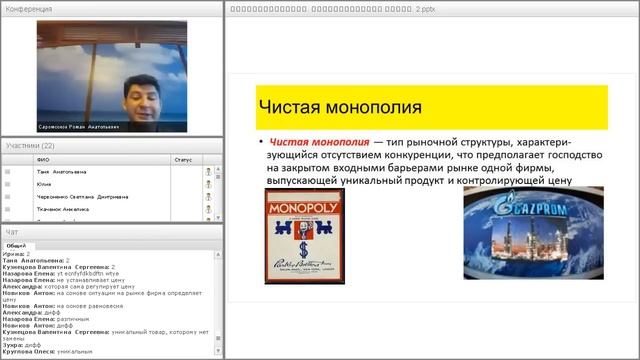The image size is (640, 360).
Task: Click the Gazprom image on slide
Action: pyautogui.click(x=533, y=233)
